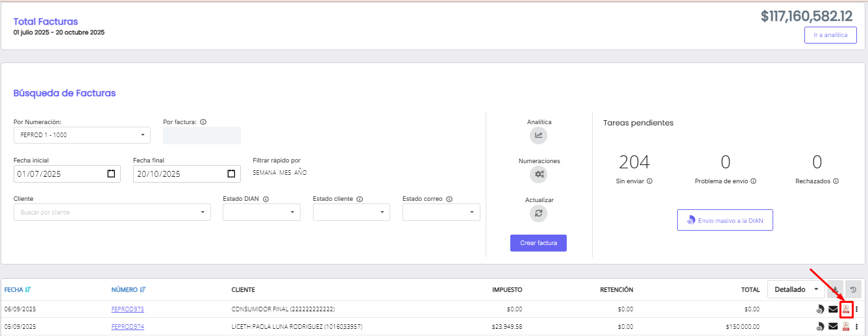Expand the Detallado view dropdown

click(x=796, y=289)
